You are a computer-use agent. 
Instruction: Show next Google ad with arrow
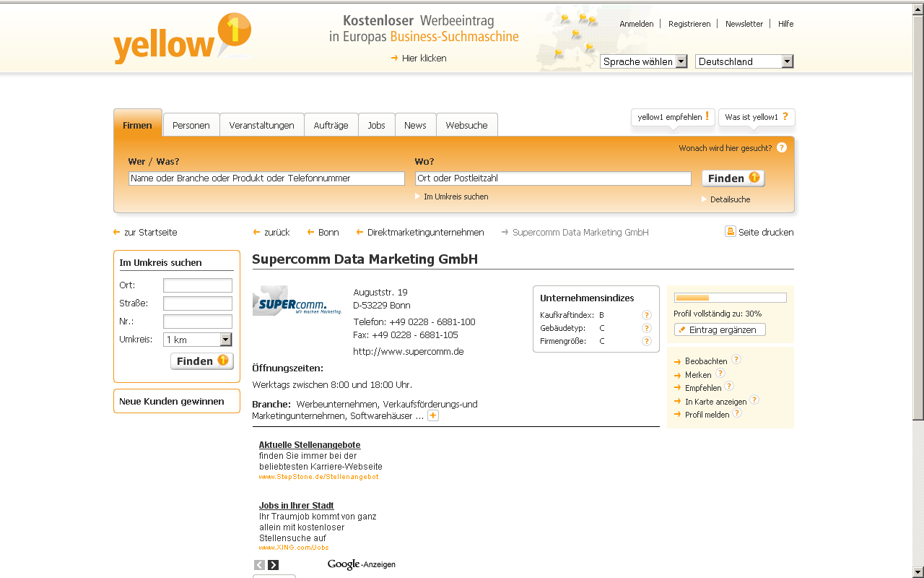point(274,565)
